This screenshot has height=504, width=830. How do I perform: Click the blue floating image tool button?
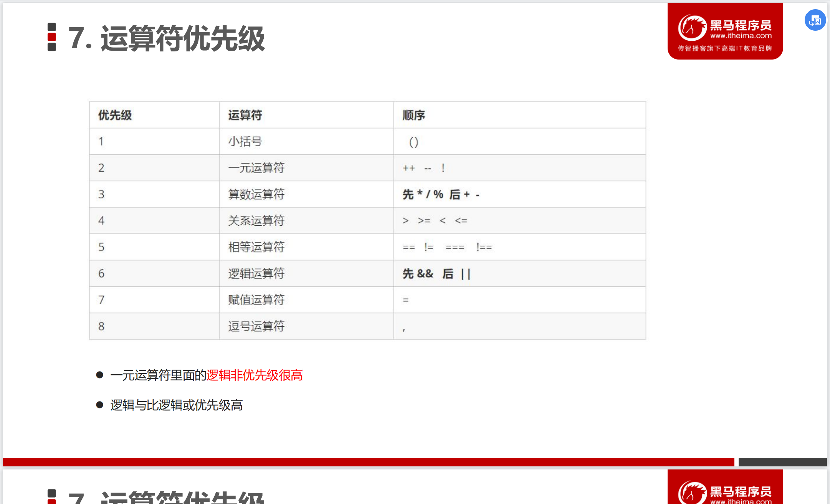pyautogui.click(x=815, y=20)
